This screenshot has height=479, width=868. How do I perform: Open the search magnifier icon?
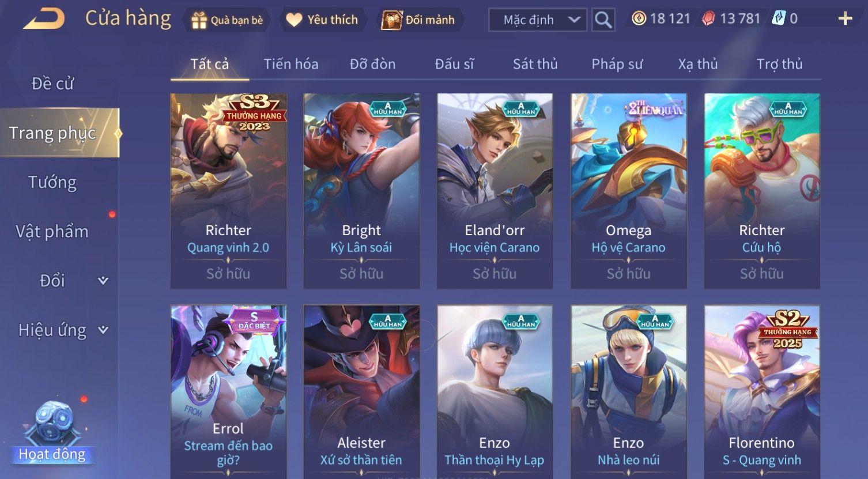click(x=603, y=20)
